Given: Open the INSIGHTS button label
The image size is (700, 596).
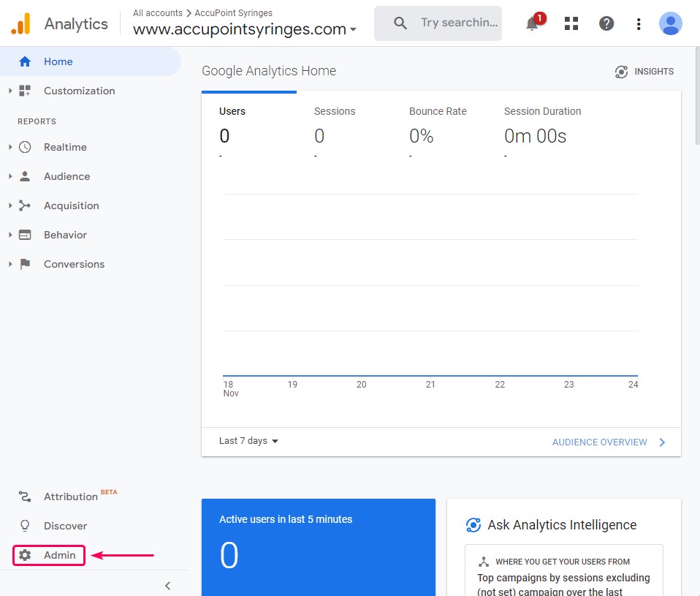Looking at the screenshot, I should pyautogui.click(x=654, y=72).
